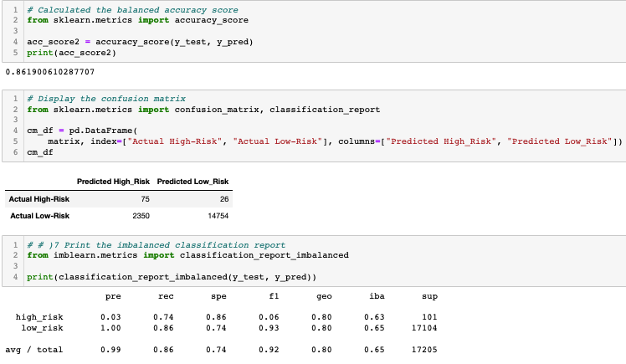Click the low_risk row label in report

pos(42,328)
